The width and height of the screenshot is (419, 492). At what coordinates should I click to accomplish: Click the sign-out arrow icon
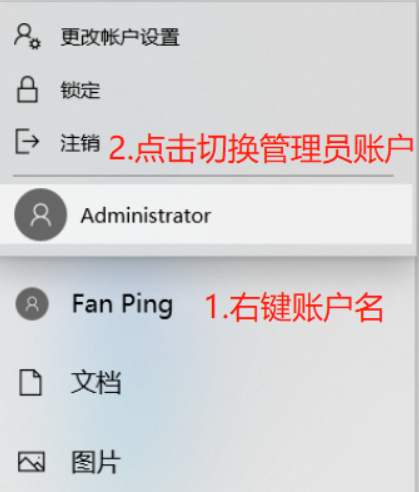click(x=27, y=142)
